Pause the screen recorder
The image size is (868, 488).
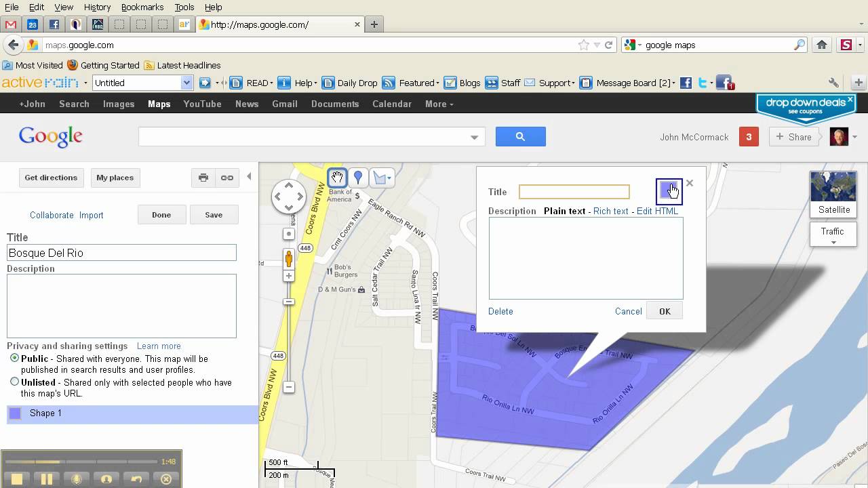coord(47,479)
